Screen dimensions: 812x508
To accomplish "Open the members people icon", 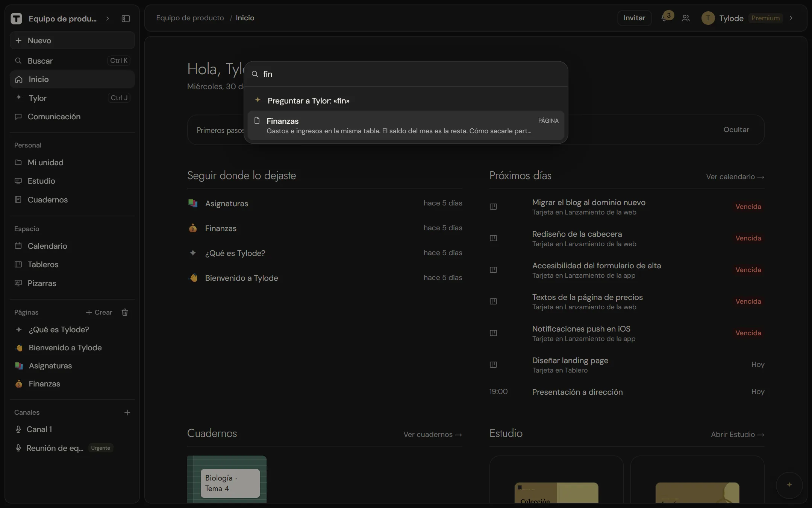I will 686,18.
